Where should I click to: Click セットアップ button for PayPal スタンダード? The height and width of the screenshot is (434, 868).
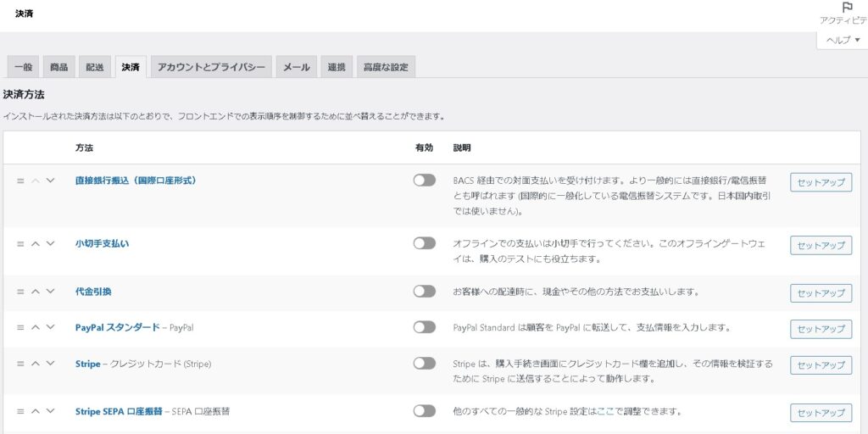click(821, 329)
